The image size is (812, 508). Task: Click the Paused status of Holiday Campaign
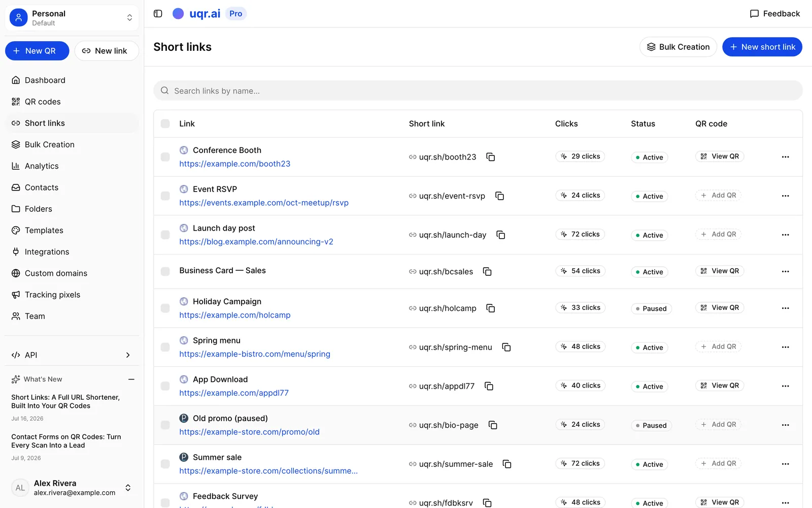[x=651, y=309]
